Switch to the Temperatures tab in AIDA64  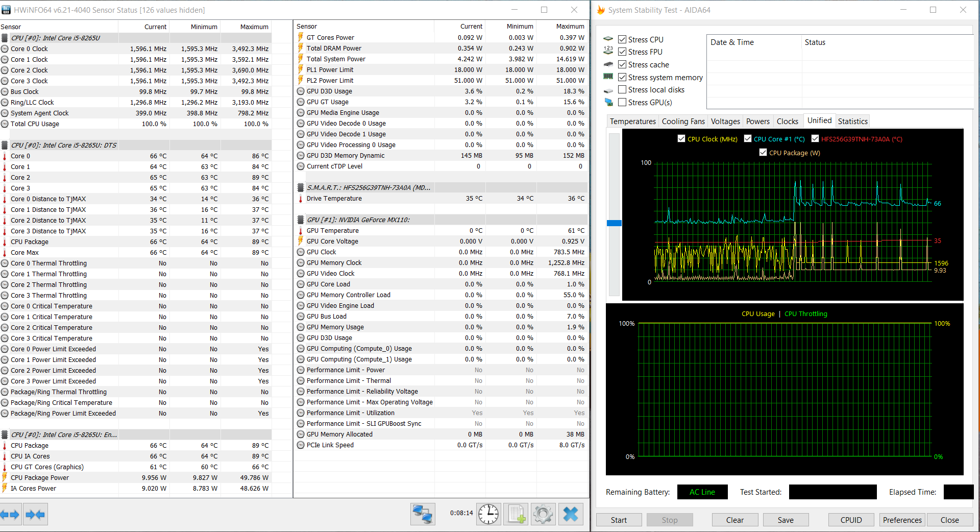point(633,121)
